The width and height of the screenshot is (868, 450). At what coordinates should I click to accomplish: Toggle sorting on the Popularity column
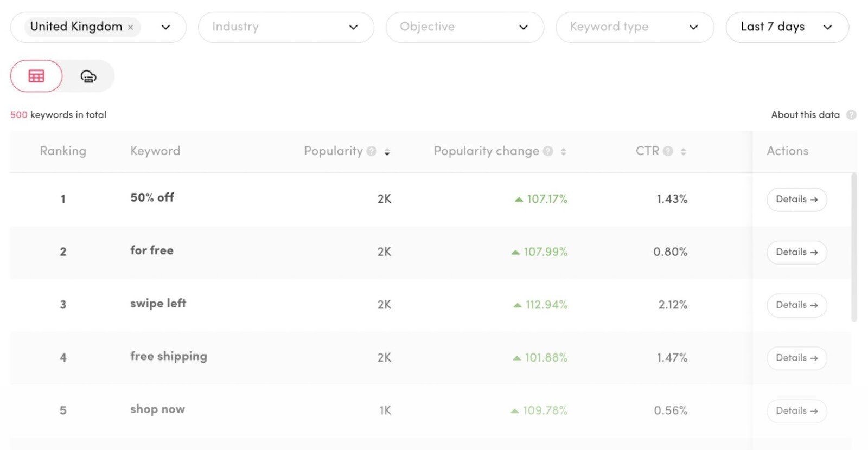click(x=387, y=152)
